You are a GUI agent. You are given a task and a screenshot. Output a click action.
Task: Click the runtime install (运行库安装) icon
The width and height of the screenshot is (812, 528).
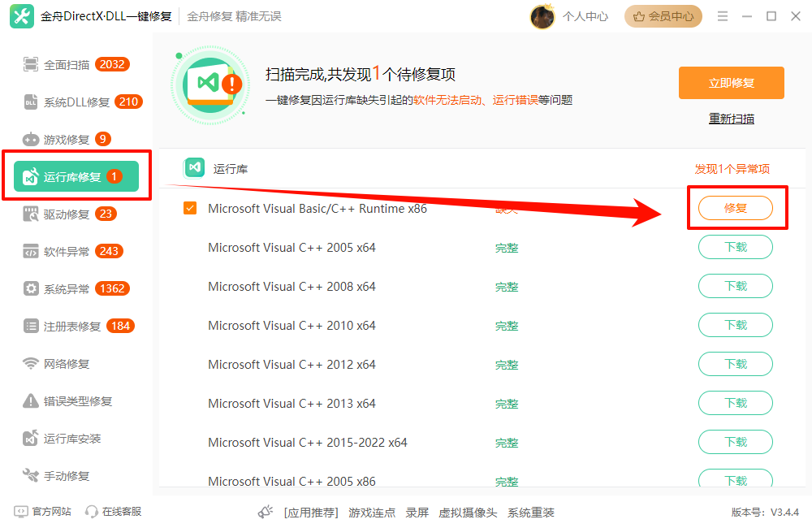(x=31, y=438)
